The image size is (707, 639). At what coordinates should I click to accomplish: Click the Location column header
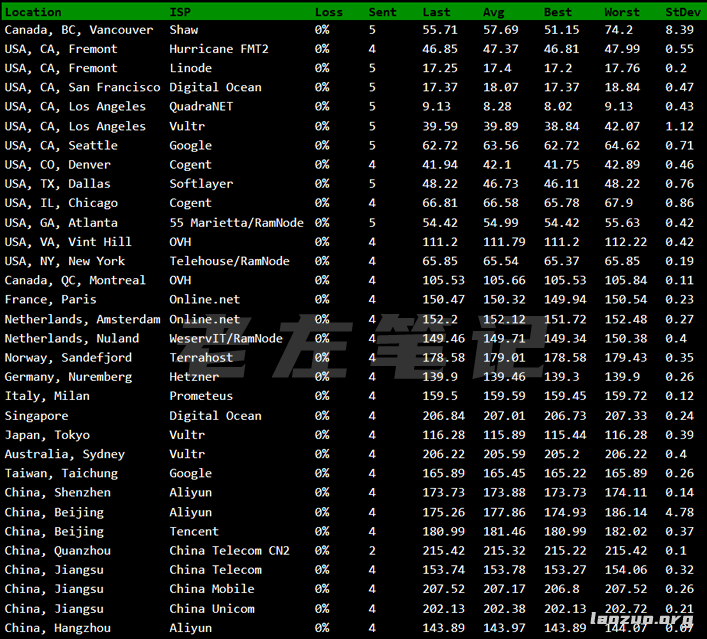[33, 12]
